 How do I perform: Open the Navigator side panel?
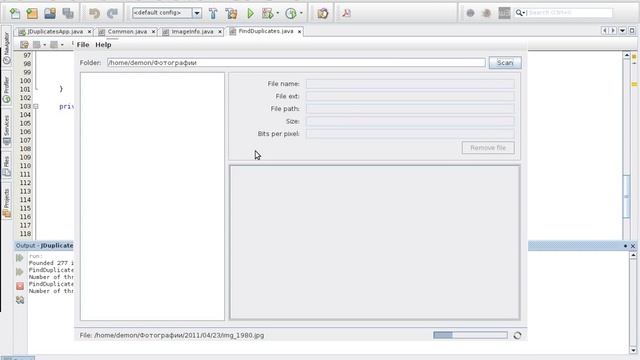7,48
